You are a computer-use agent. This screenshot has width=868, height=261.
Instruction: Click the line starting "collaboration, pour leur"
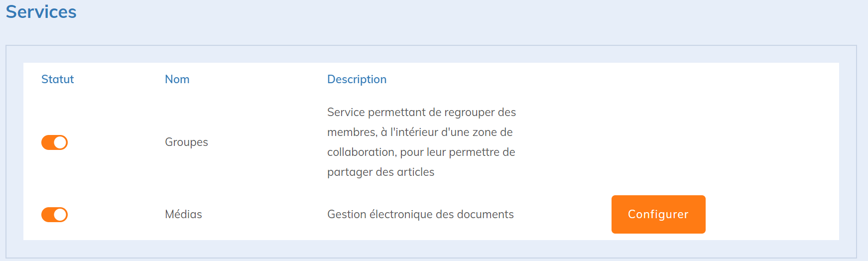coord(421,152)
